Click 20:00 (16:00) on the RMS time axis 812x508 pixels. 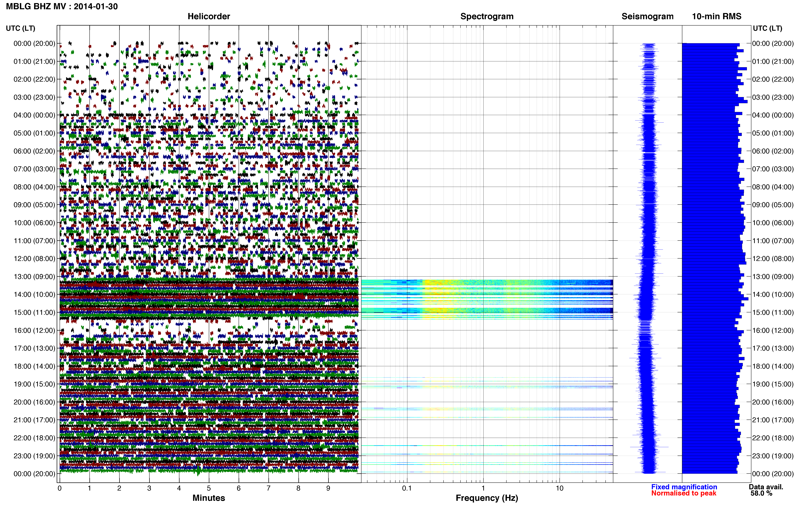[773, 402]
